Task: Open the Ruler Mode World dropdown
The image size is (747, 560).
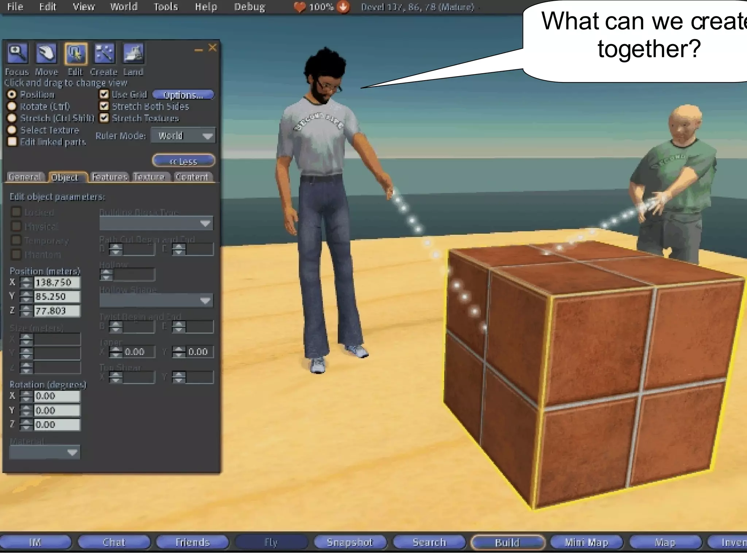Action: pyautogui.click(x=183, y=136)
